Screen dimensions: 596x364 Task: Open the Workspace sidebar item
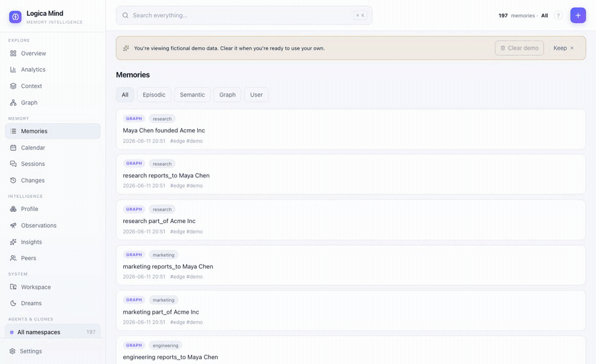tap(53, 287)
